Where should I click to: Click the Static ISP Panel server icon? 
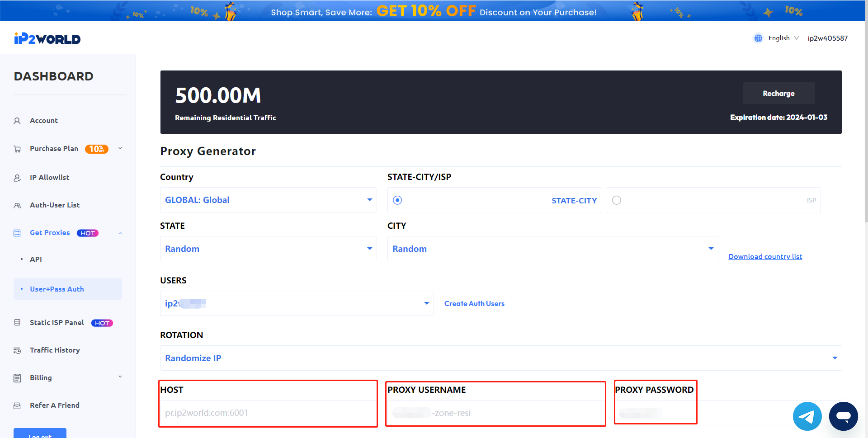[x=17, y=323]
